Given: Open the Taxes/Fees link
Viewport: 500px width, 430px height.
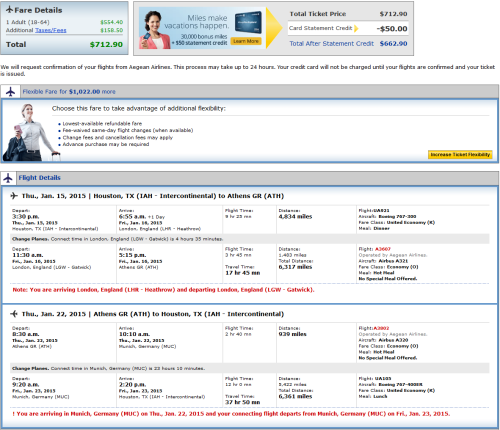Looking at the screenshot, I should (x=51, y=30).
